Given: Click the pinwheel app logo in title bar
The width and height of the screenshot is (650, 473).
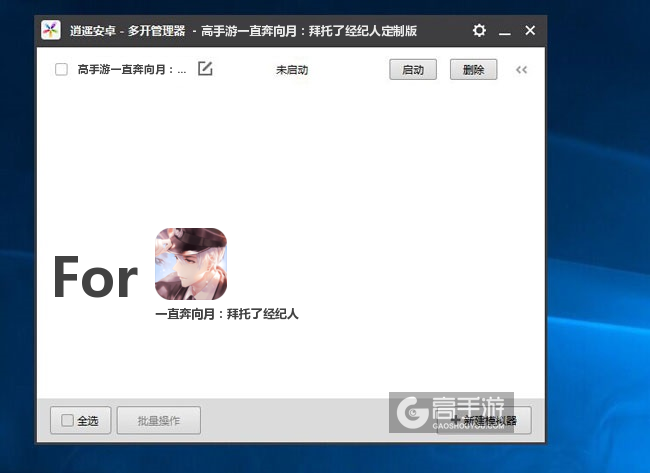Looking at the screenshot, I should pyautogui.click(x=51, y=30).
